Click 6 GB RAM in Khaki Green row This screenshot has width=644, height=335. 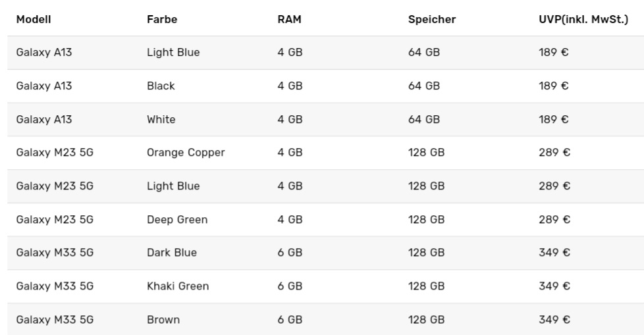[x=290, y=286]
